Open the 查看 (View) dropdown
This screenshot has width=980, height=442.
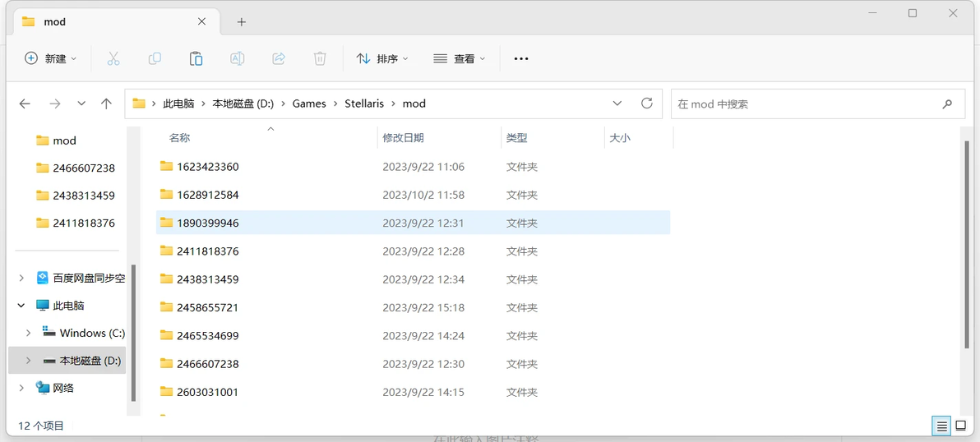(x=460, y=58)
